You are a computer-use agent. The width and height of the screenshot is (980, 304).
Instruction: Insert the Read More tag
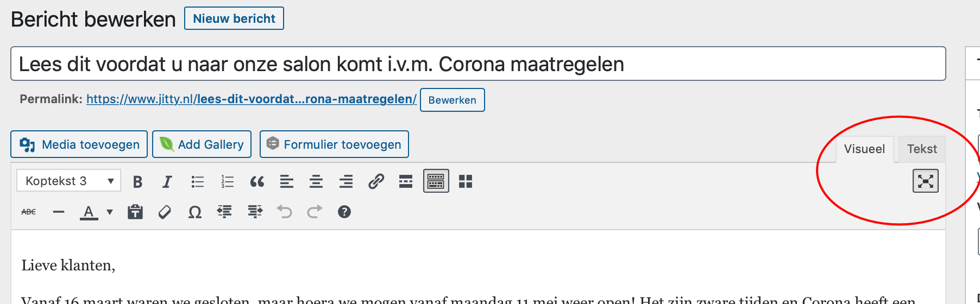tap(406, 182)
